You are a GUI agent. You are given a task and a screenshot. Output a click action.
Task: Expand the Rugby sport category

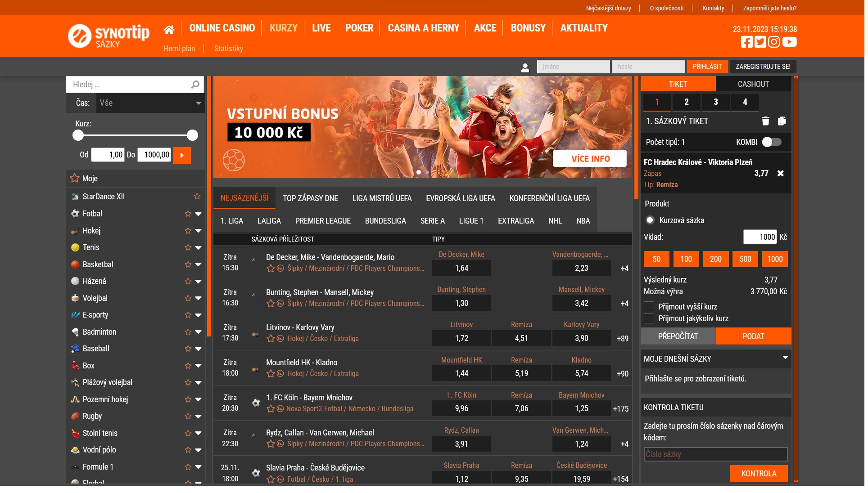(x=198, y=416)
